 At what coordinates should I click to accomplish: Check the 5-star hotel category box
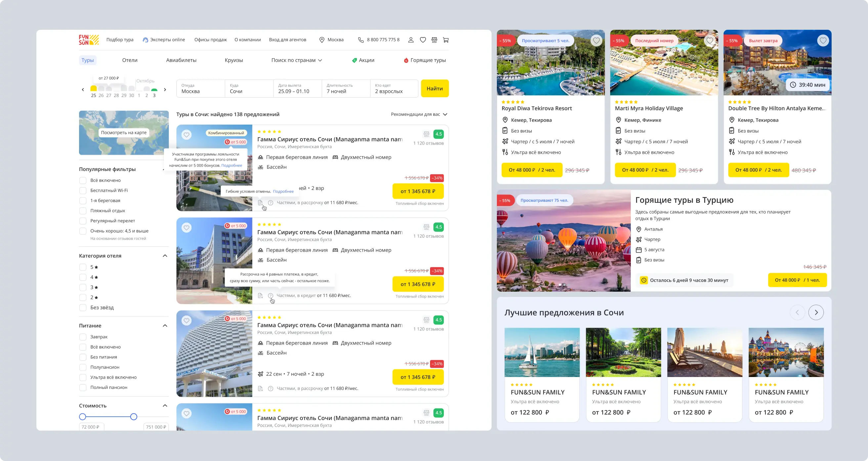click(83, 267)
